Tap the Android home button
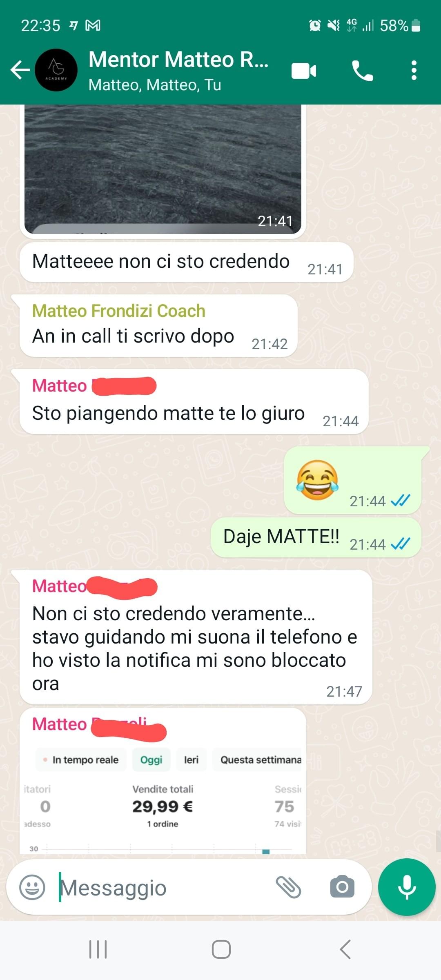This screenshot has height=980, width=441. [x=221, y=949]
